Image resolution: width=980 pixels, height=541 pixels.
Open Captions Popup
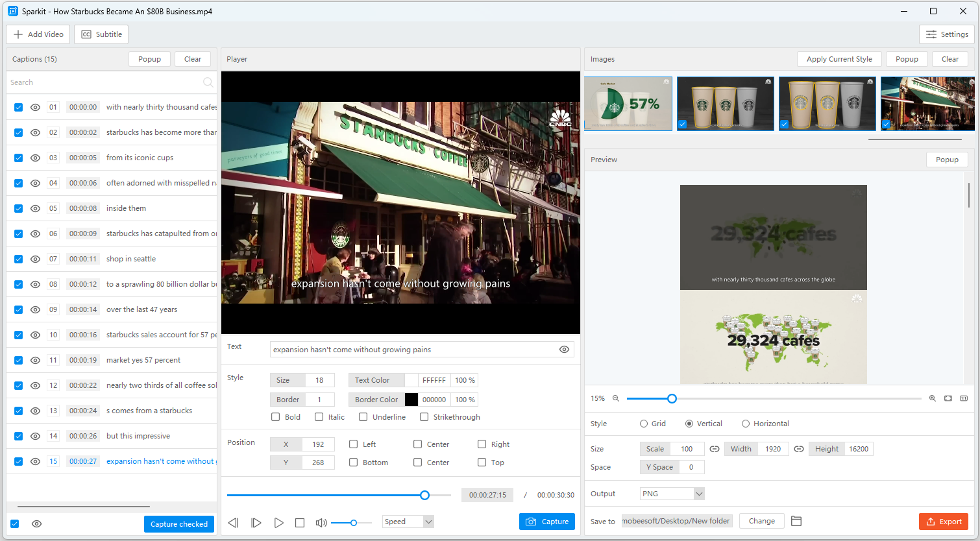pos(149,59)
